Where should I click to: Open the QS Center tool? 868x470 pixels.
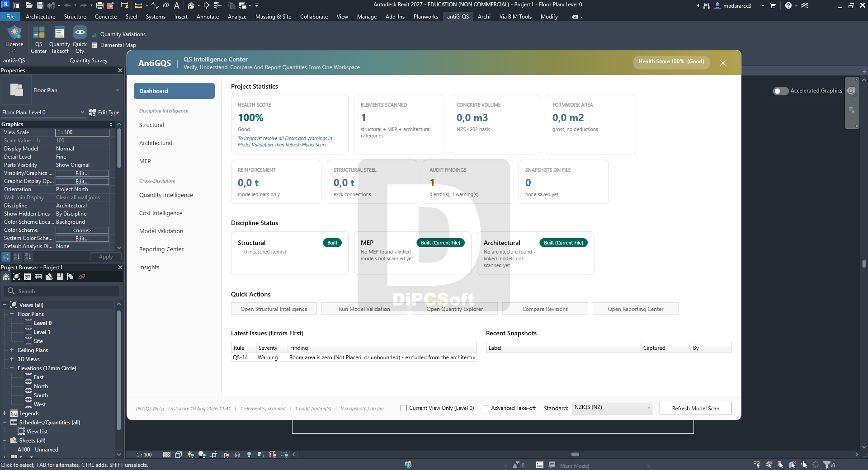(38, 40)
